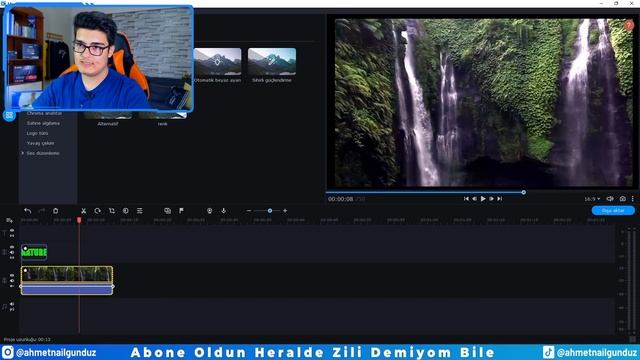This screenshot has height=360, width=640.
Task: Add a marker using the flag icon
Action: [181, 211]
